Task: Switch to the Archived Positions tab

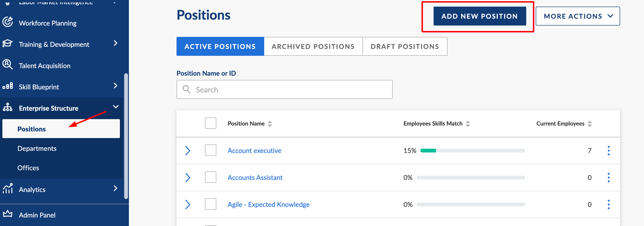Action: (x=313, y=47)
